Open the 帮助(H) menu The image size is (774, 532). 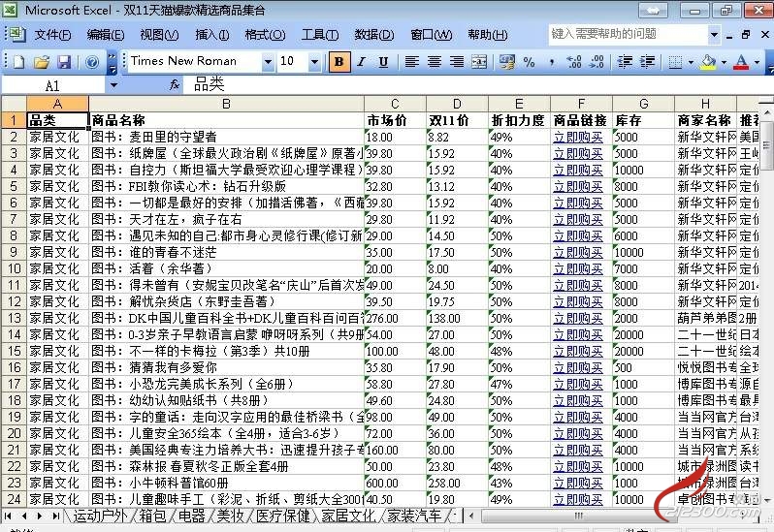488,35
